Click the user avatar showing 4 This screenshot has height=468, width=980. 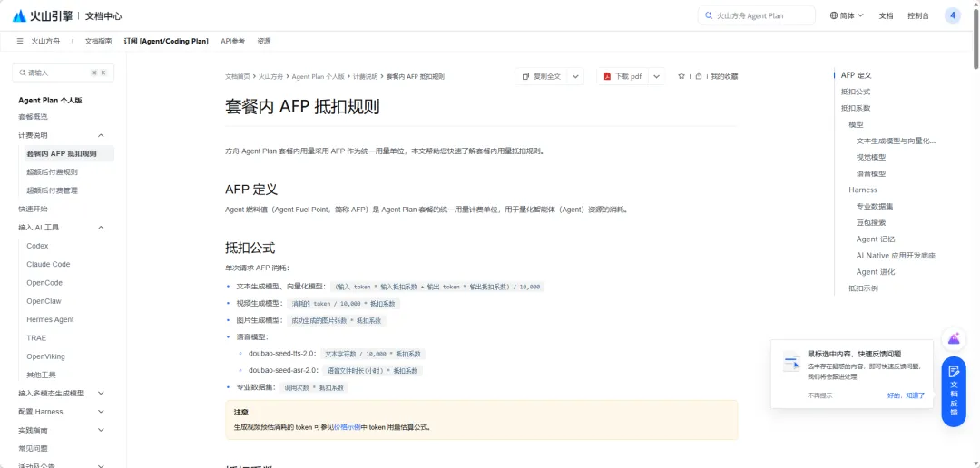(953, 15)
